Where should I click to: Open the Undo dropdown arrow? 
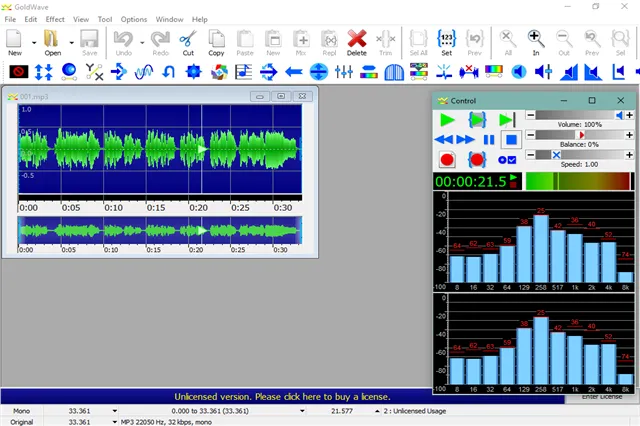tap(141, 42)
